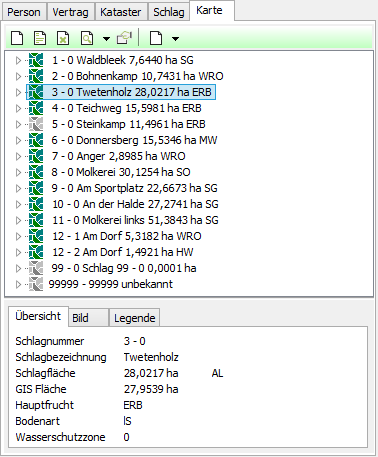Switch to the Vertrag tab
Image resolution: width=378 pixels, height=457 pixels.
pyautogui.click(x=71, y=12)
